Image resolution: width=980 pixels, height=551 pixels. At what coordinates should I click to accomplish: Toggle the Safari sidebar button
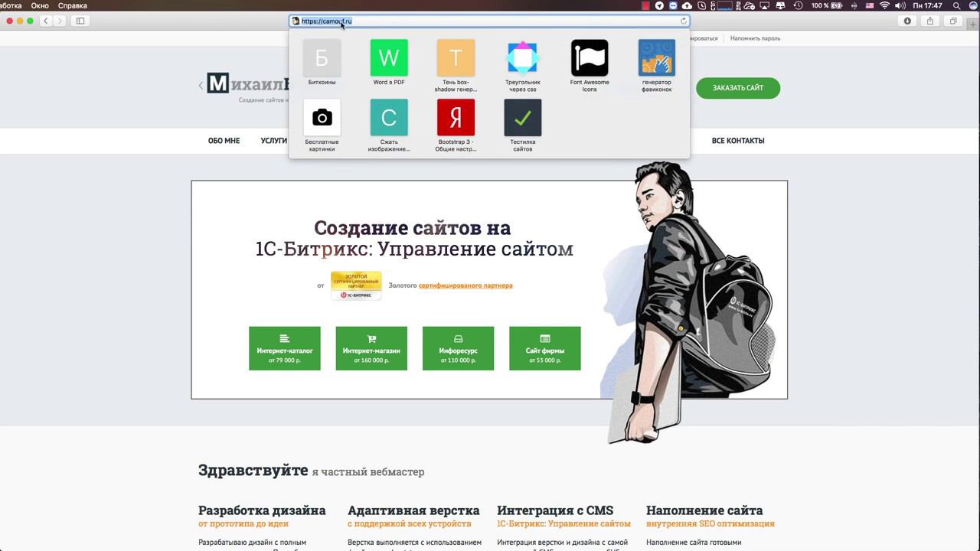tap(80, 21)
